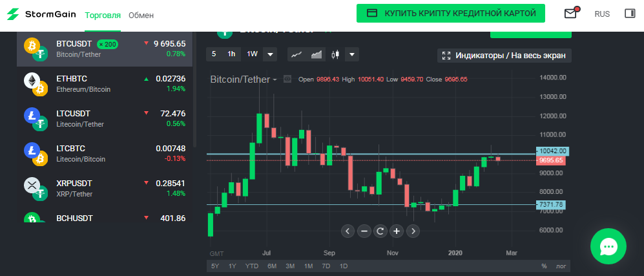The height and width of the screenshot is (276, 644).
Task: Expand Bitcoin/Tether chart legend dropdown
Action: [275, 80]
